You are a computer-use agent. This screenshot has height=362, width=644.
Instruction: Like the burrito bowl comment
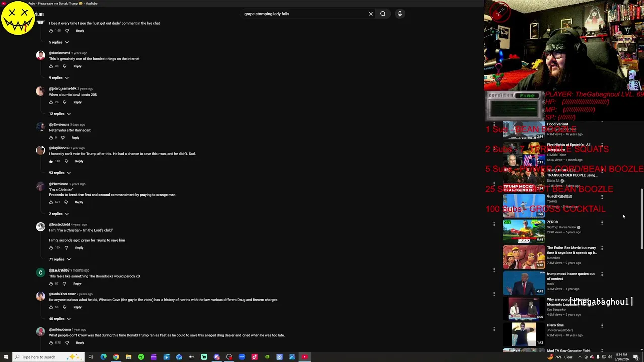(51, 102)
